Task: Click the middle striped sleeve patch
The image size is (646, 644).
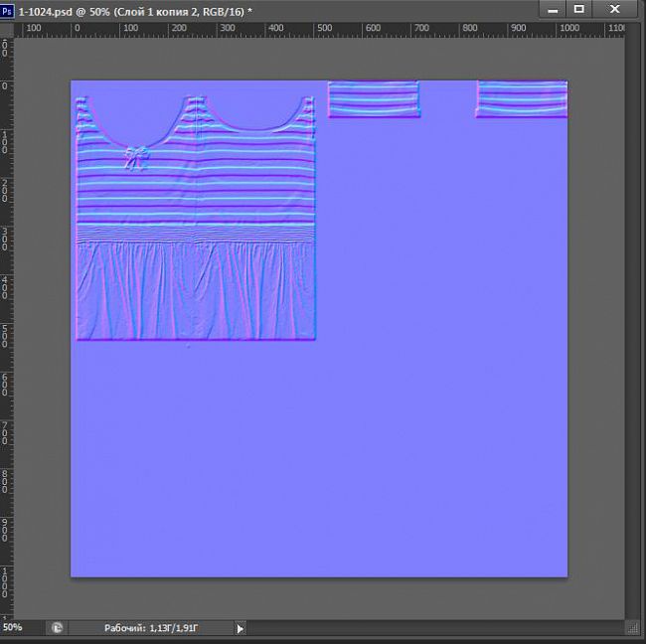Action: [374, 99]
